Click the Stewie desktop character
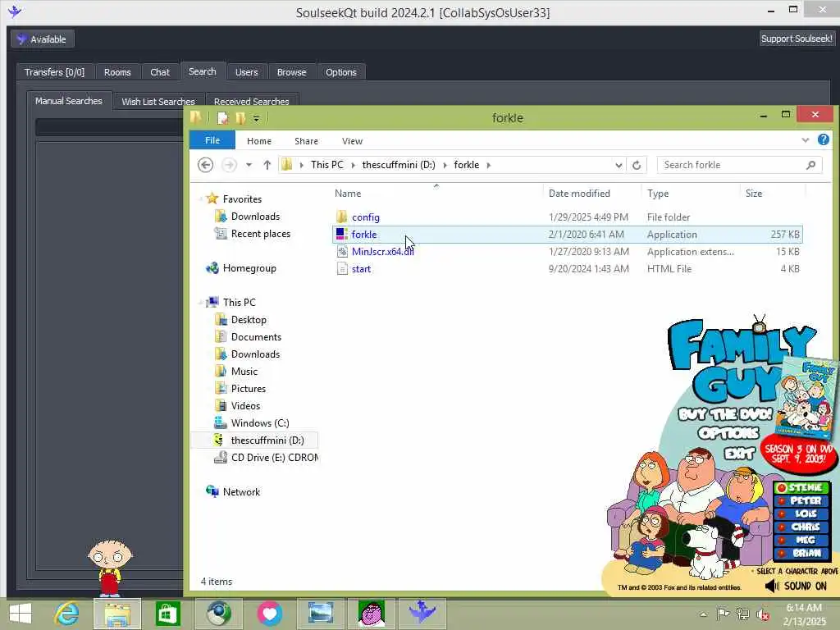The height and width of the screenshot is (630, 840). point(110,568)
